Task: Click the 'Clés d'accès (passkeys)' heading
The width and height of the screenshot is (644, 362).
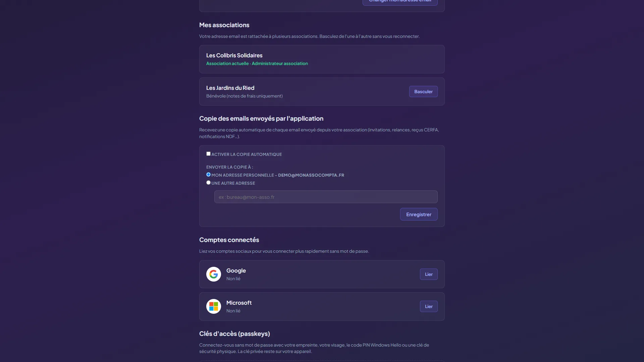Action: [234, 334]
